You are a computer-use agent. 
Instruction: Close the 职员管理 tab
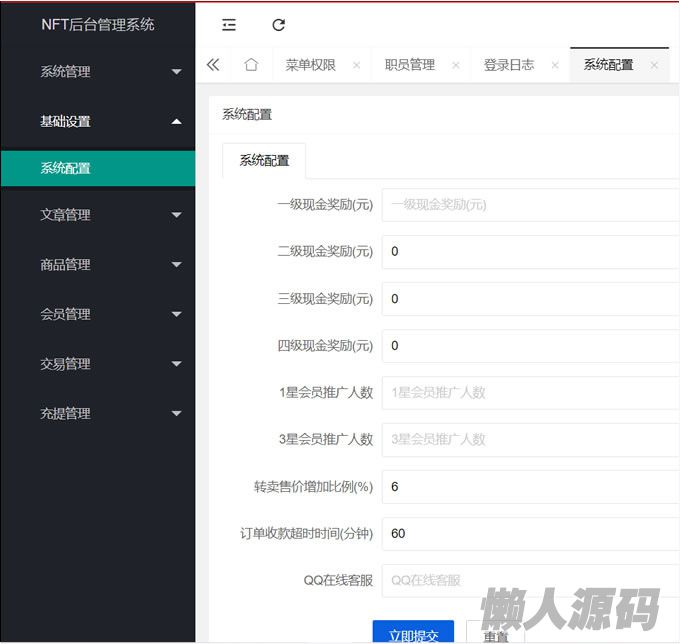coord(456,65)
